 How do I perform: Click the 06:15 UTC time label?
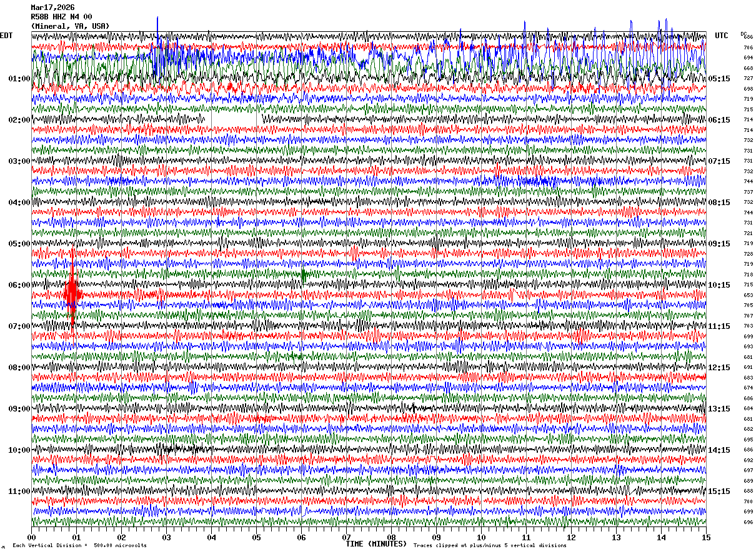pos(719,120)
